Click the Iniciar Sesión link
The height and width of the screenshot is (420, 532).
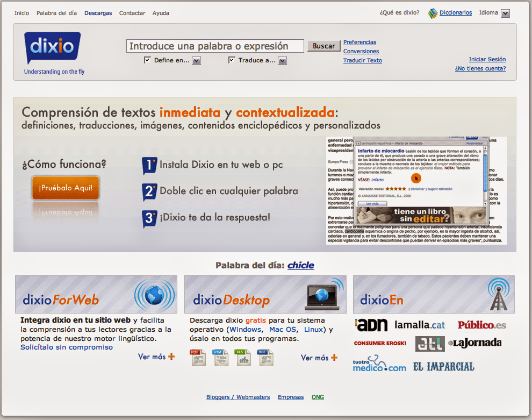click(x=487, y=59)
